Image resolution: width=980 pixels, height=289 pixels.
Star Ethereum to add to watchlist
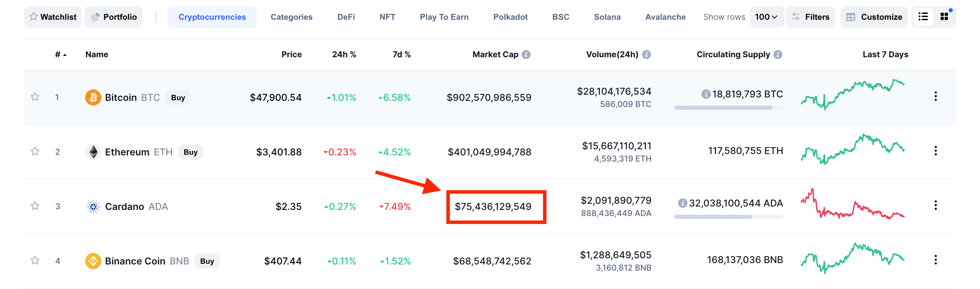[35, 151]
